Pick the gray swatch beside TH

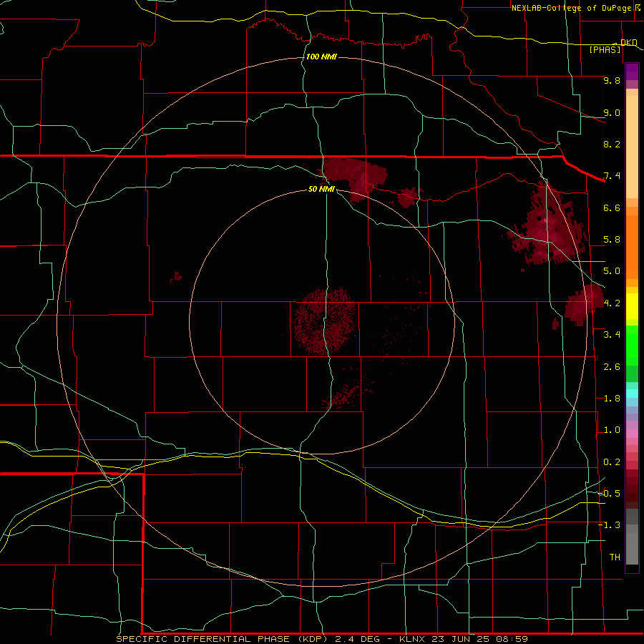(x=632, y=550)
